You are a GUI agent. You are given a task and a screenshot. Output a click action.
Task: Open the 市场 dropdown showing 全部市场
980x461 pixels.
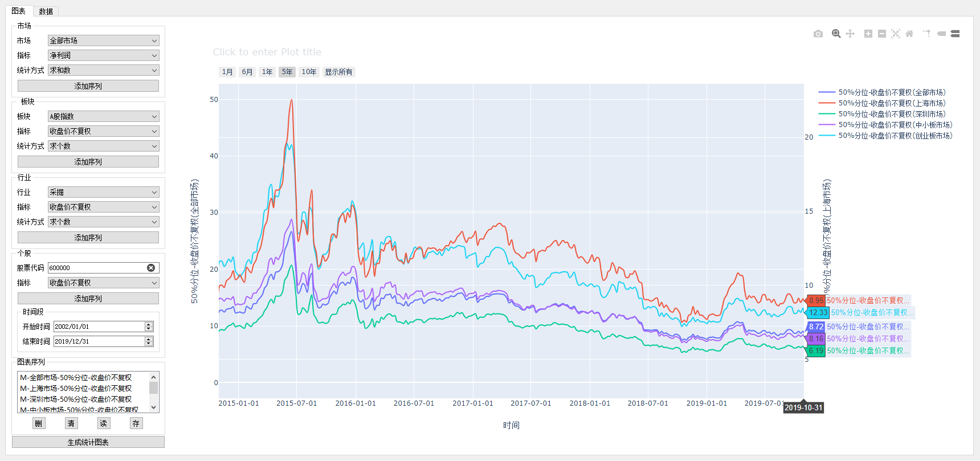(x=103, y=40)
